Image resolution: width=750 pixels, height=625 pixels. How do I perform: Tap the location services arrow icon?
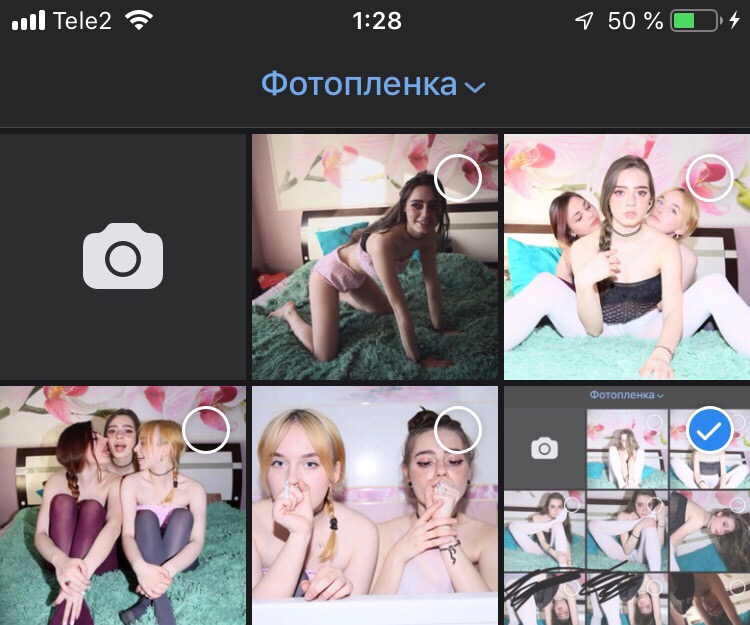584,21
